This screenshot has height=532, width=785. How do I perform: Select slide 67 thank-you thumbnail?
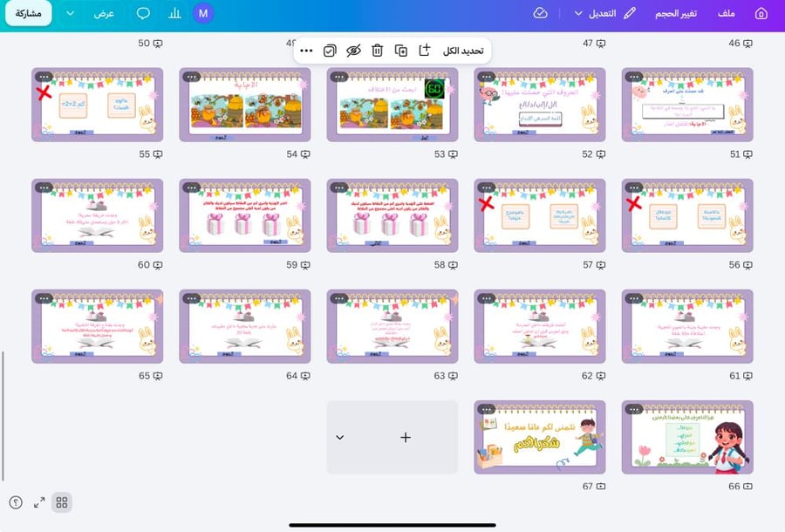coord(540,437)
